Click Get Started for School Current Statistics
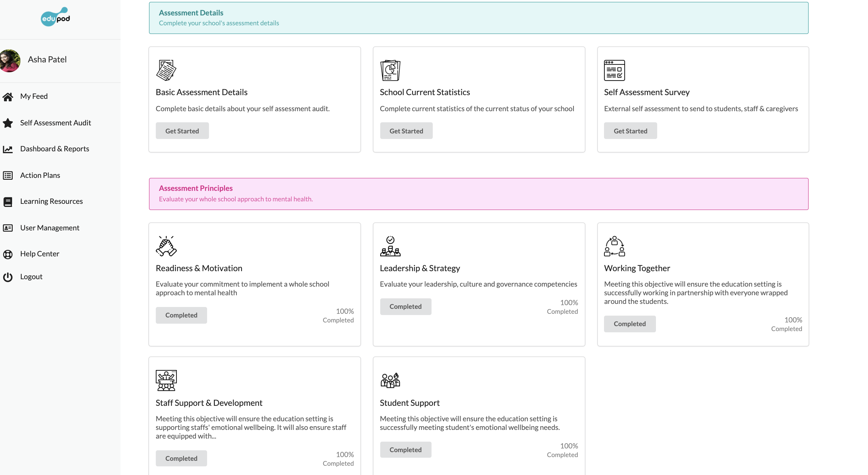This screenshot has height=475, width=868. point(406,130)
